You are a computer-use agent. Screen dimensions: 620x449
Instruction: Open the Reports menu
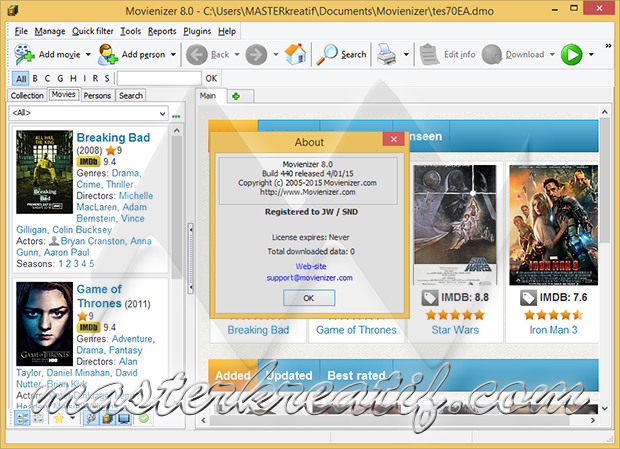pos(162,31)
